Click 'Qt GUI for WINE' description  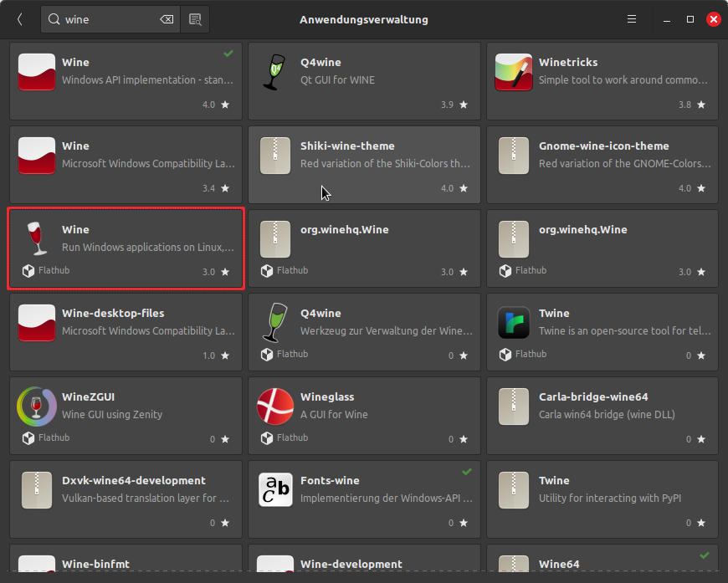[337, 79]
